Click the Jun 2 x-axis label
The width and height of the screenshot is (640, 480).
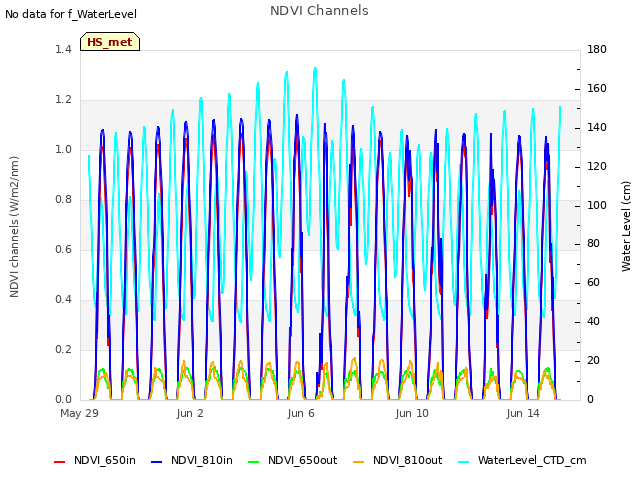[190, 413]
